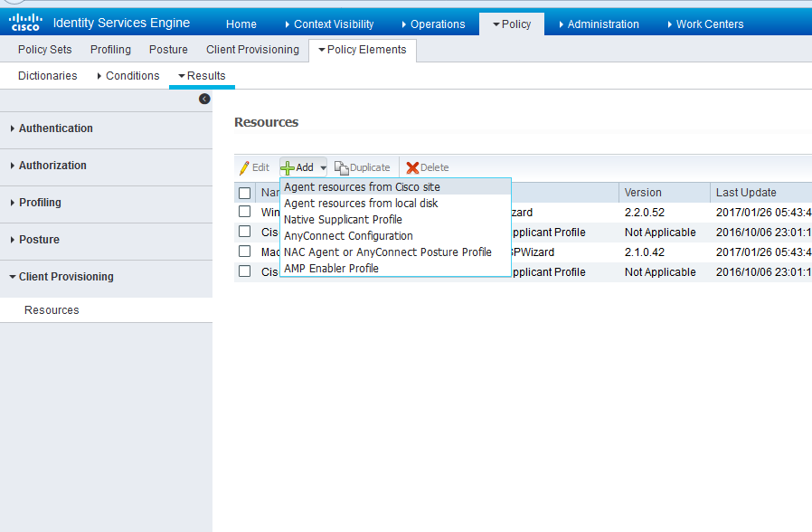Select NAC Agent or AnyConnect Posture Profile

(395, 252)
